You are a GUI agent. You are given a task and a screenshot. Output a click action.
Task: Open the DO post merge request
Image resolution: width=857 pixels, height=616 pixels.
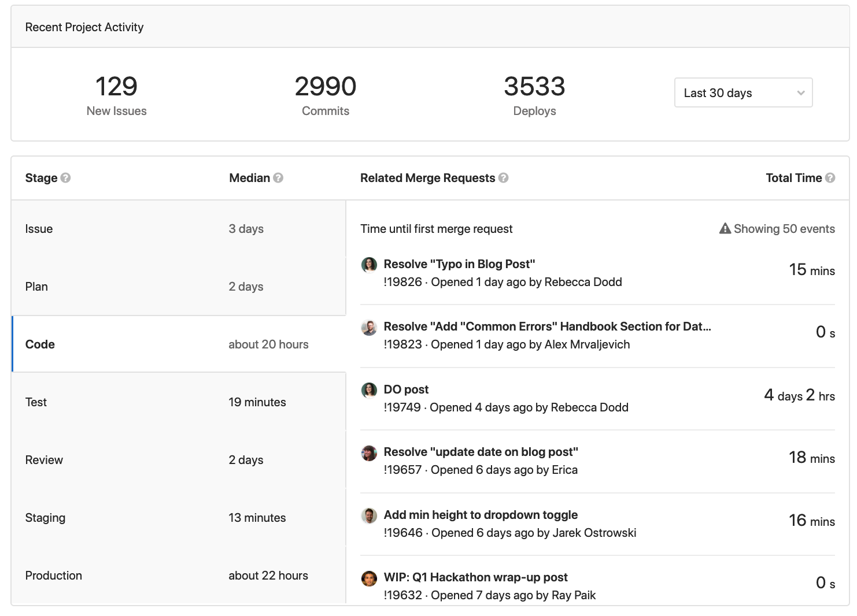click(x=406, y=389)
